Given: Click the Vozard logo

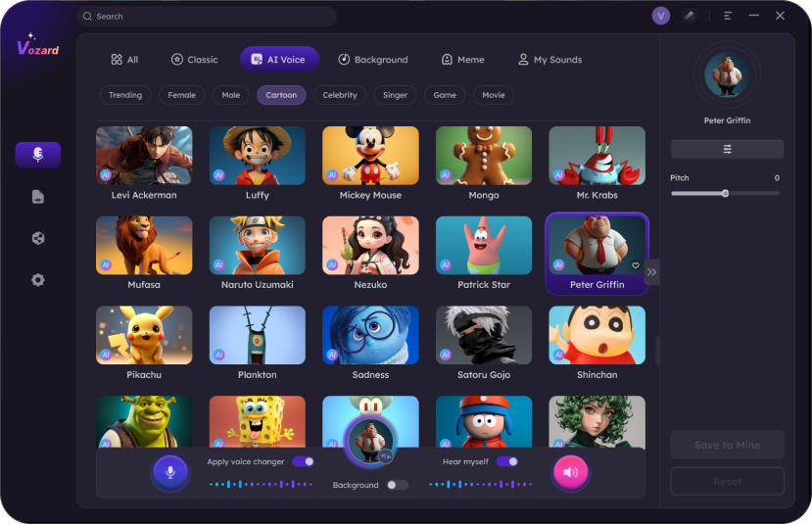Looking at the screenshot, I should (x=38, y=44).
